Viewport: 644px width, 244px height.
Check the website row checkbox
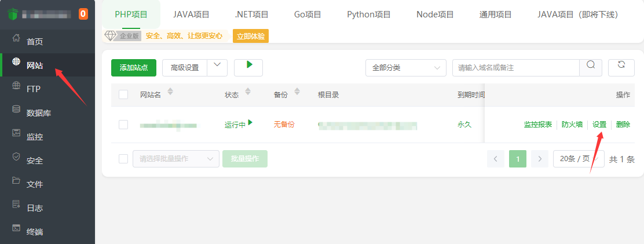click(123, 125)
